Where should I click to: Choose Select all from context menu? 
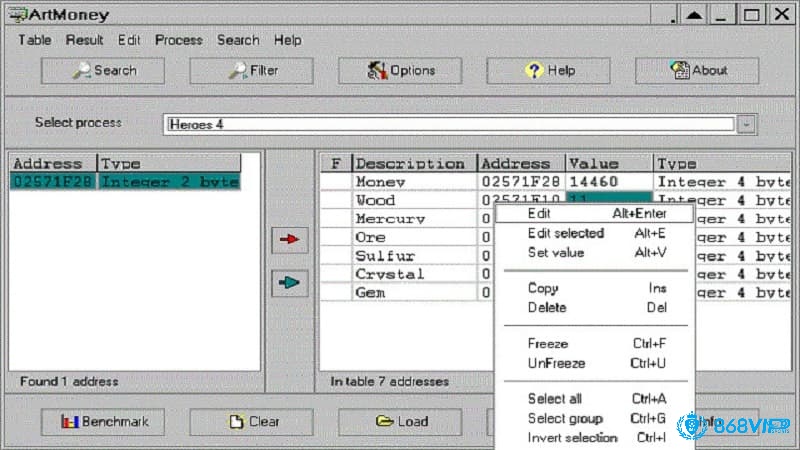click(594, 399)
